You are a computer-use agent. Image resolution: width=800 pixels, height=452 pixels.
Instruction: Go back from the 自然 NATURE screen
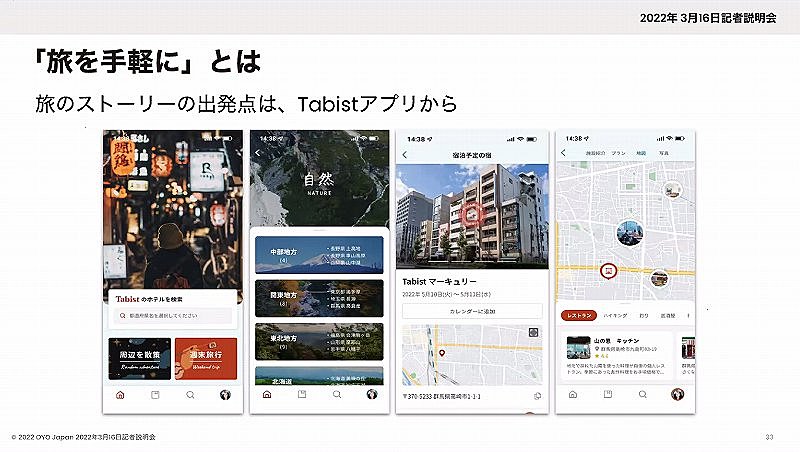tap(258, 153)
